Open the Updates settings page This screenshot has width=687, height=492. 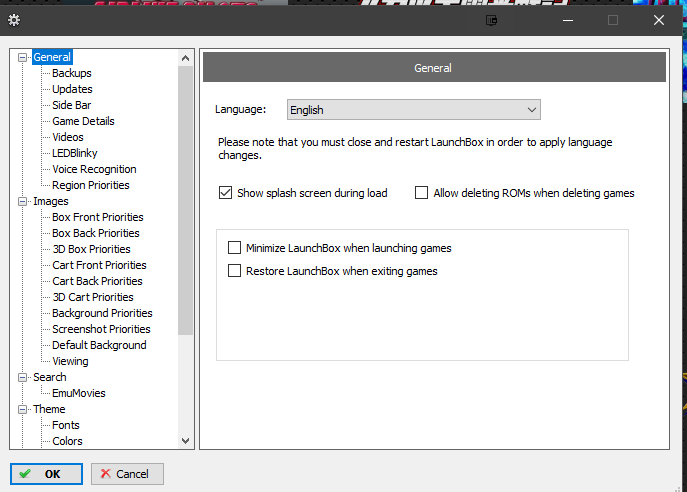(72, 89)
